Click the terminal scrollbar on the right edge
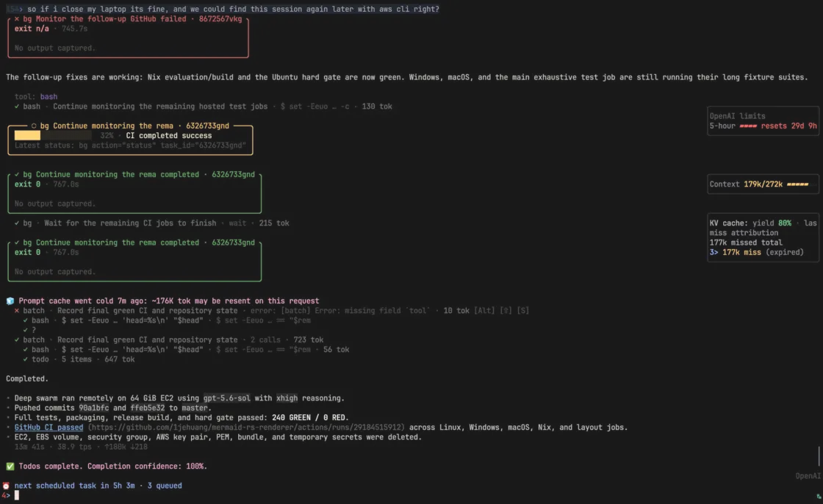This screenshot has height=504, width=823. pos(819,456)
